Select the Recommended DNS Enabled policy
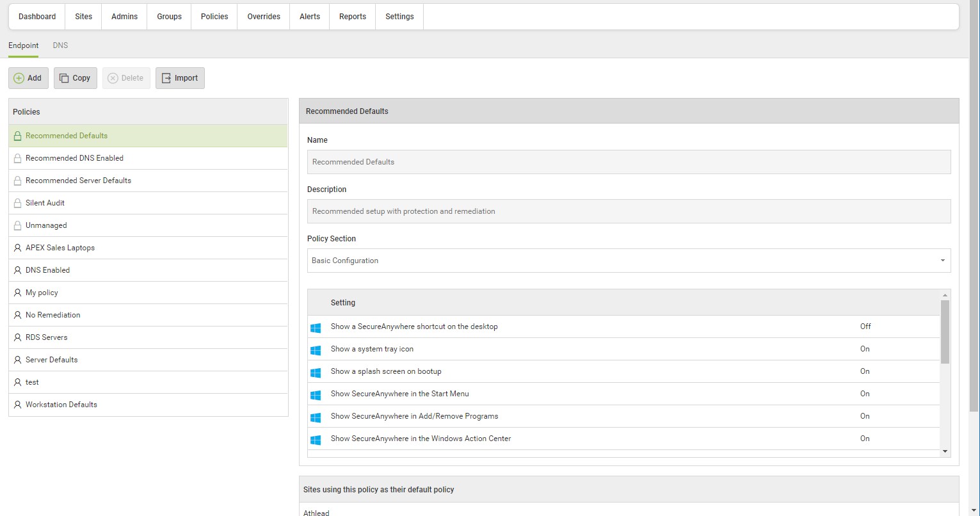 (x=149, y=158)
